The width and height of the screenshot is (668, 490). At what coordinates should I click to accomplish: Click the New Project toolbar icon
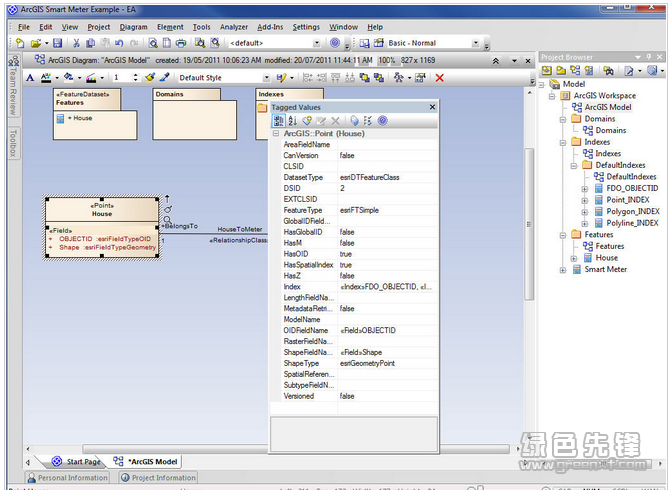20,43
